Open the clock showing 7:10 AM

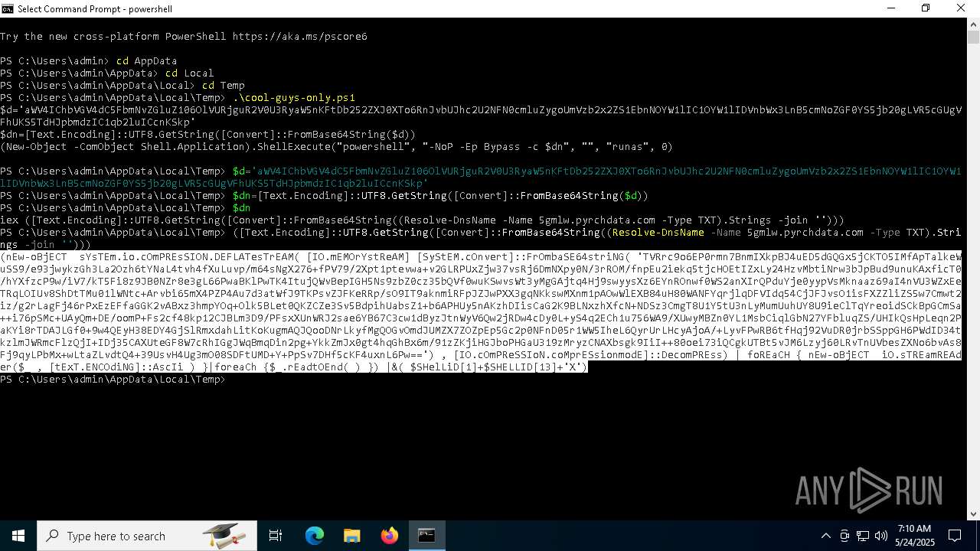tap(913, 536)
